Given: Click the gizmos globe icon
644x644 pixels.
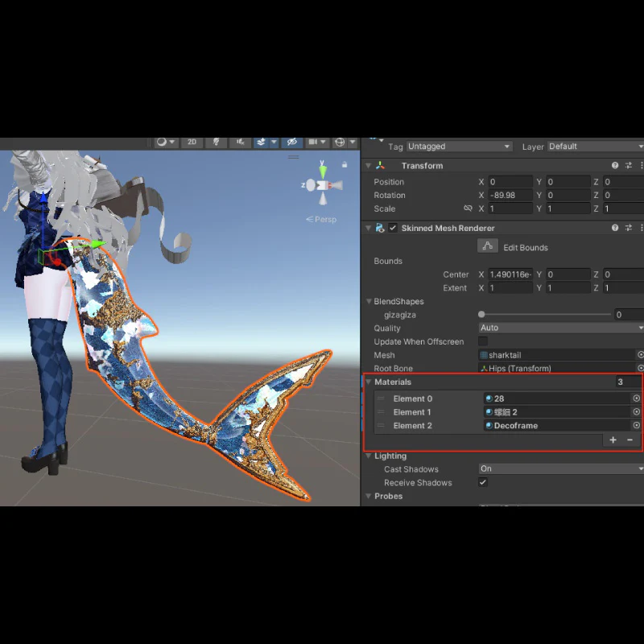Looking at the screenshot, I should click(x=340, y=142).
